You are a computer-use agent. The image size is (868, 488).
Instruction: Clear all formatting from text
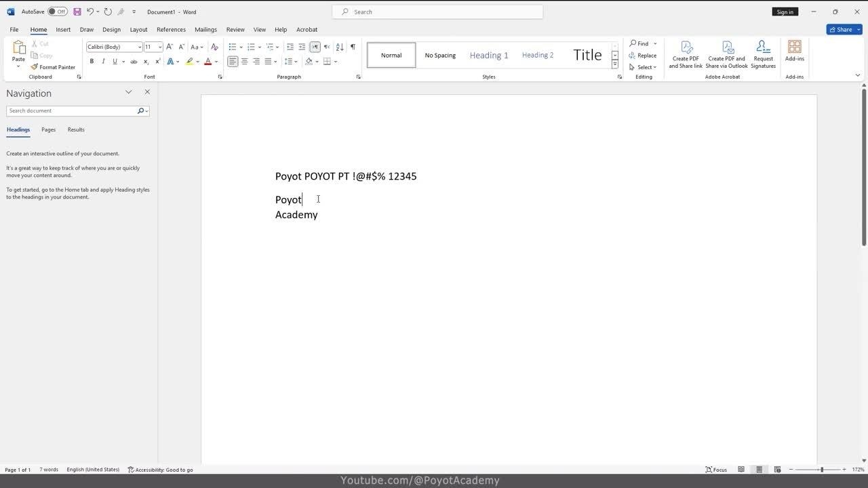214,47
